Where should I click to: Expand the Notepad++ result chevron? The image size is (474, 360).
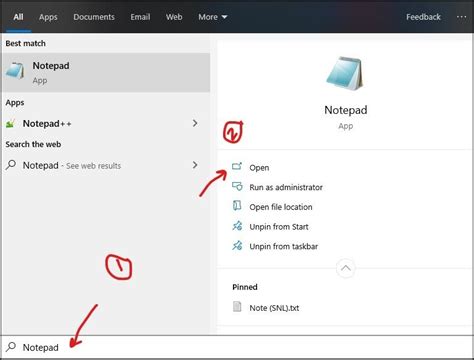(195, 123)
